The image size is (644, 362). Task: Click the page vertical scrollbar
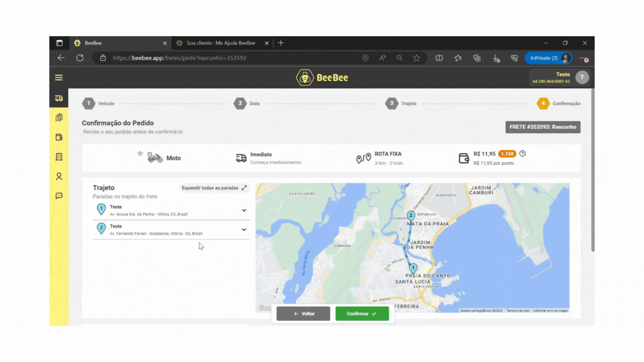592,170
